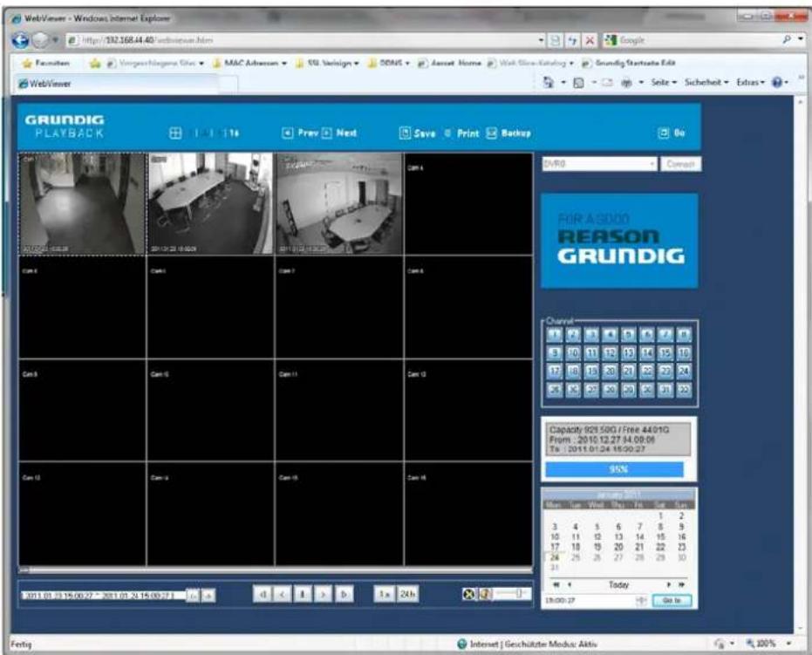Open the zoom level 100% dropdown
The image size is (812, 655).
pyautogui.click(x=788, y=644)
